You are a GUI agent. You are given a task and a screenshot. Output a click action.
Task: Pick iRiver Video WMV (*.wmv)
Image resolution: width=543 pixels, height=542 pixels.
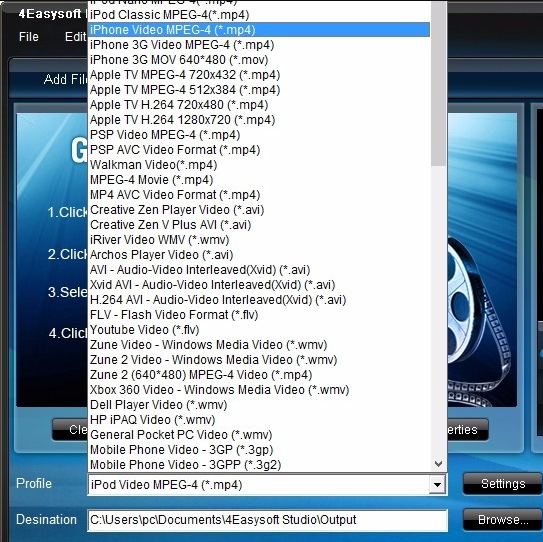259,240
